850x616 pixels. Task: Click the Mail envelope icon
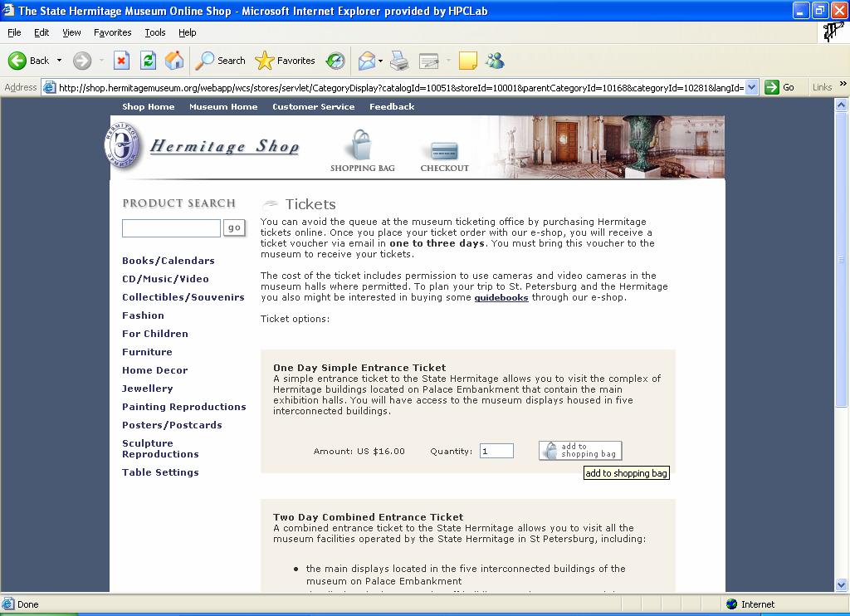click(366, 61)
